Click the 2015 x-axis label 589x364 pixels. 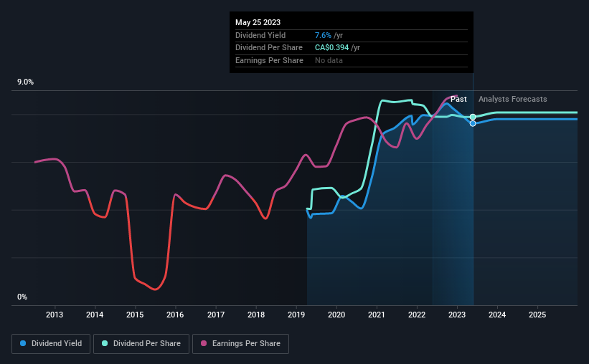(x=135, y=315)
